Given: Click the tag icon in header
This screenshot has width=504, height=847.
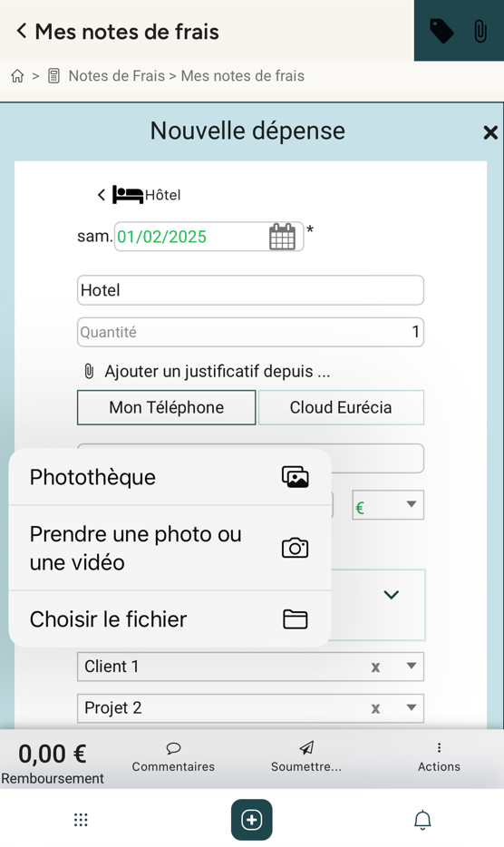Looking at the screenshot, I should pyautogui.click(x=441, y=31).
